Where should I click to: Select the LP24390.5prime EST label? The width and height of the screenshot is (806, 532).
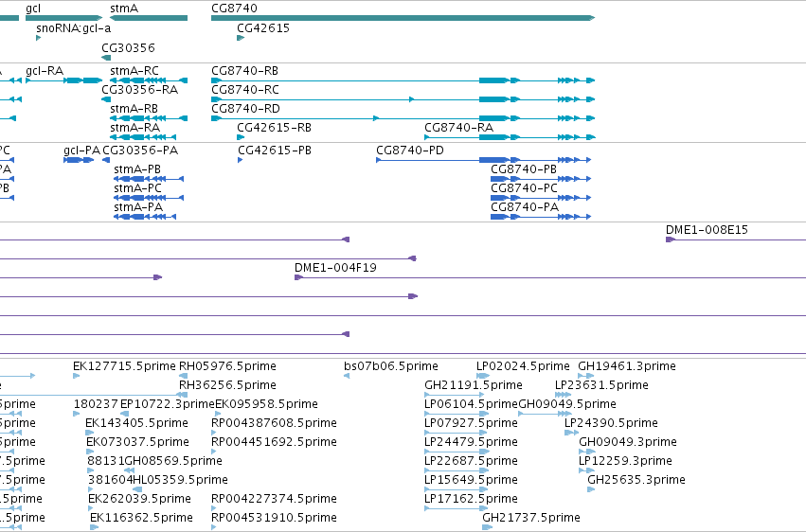611,423
